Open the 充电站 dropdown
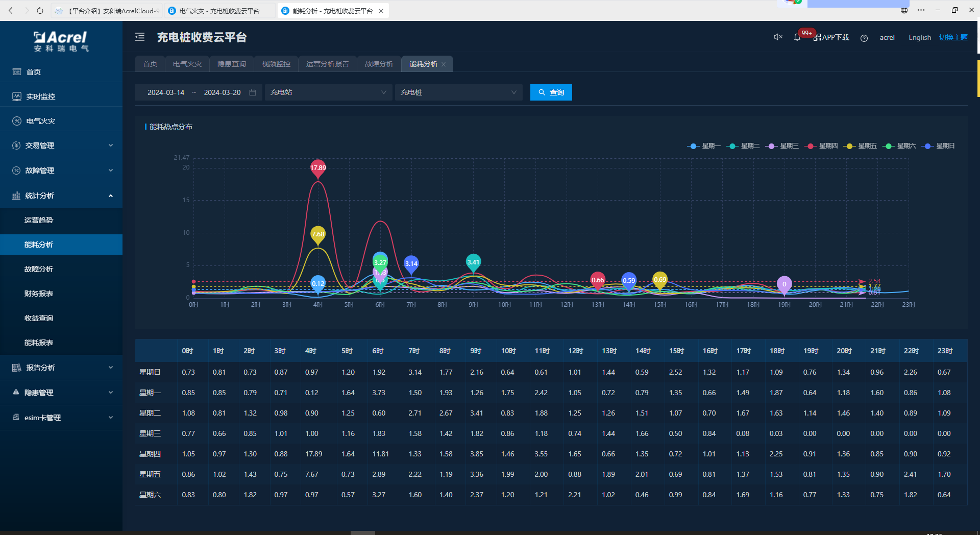This screenshot has height=535, width=980. 328,92
